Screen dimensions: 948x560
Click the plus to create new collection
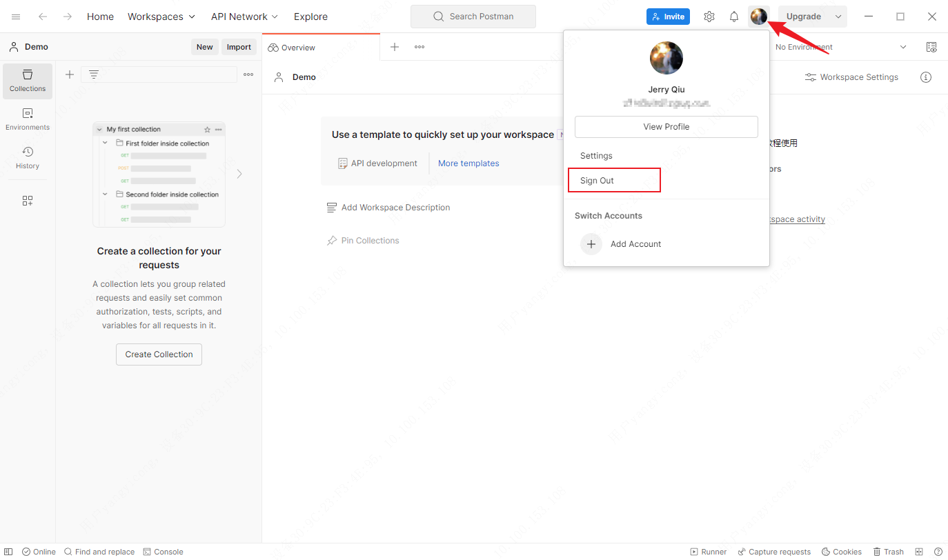point(70,74)
